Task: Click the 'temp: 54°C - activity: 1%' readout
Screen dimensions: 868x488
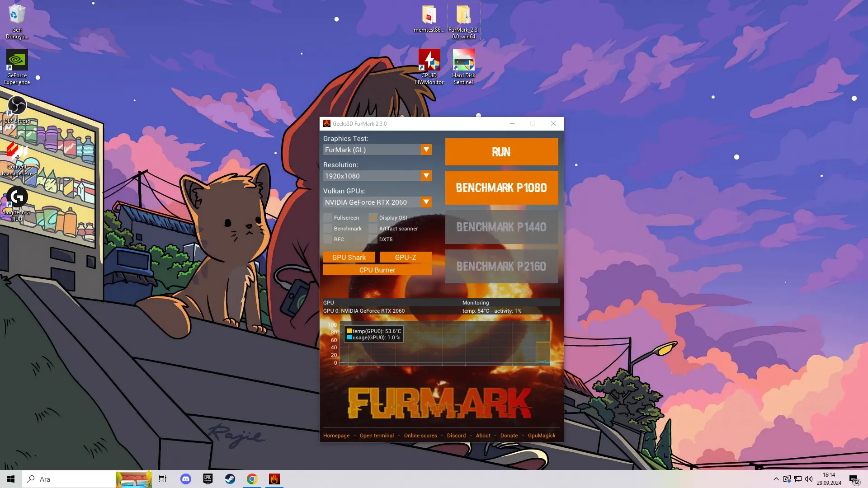Action: pyautogui.click(x=492, y=311)
